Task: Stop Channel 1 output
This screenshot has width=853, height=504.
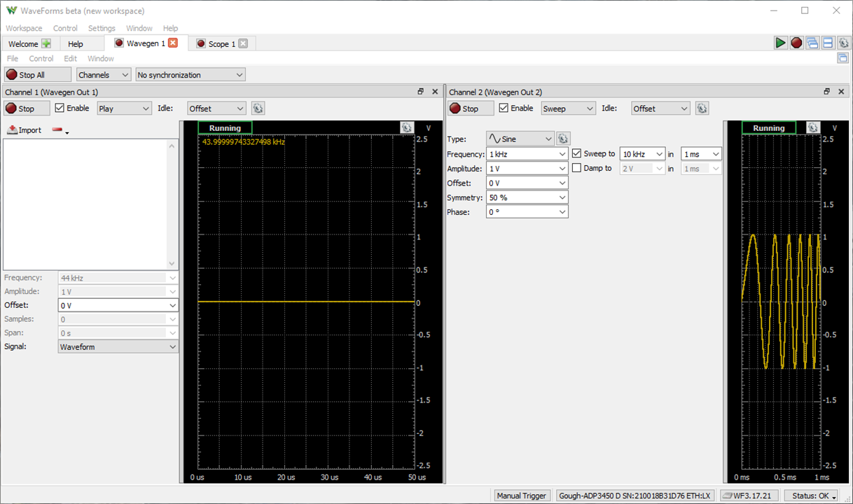Action: pyautogui.click(x=27, y=108)
